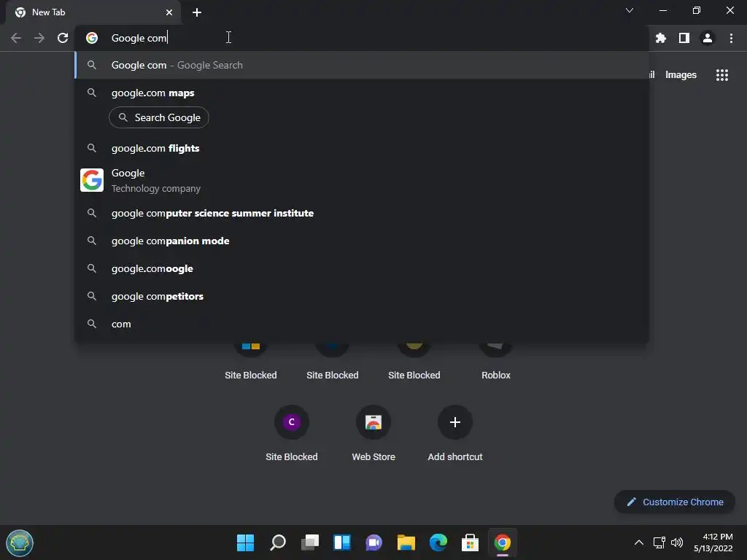Choose the 'google.com maps' suggestion
This screenshot has width=747, height=560.
click(x=362, y=93)
